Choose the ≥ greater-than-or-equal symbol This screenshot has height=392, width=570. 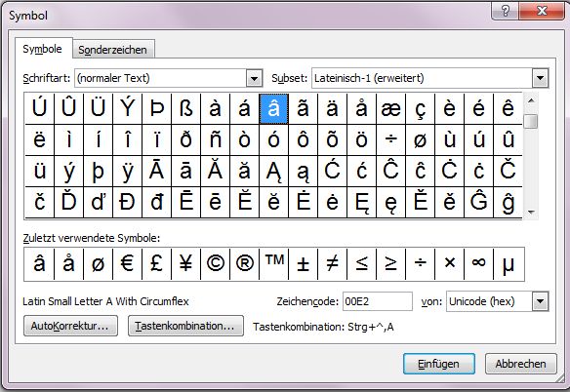coord(391,263)
